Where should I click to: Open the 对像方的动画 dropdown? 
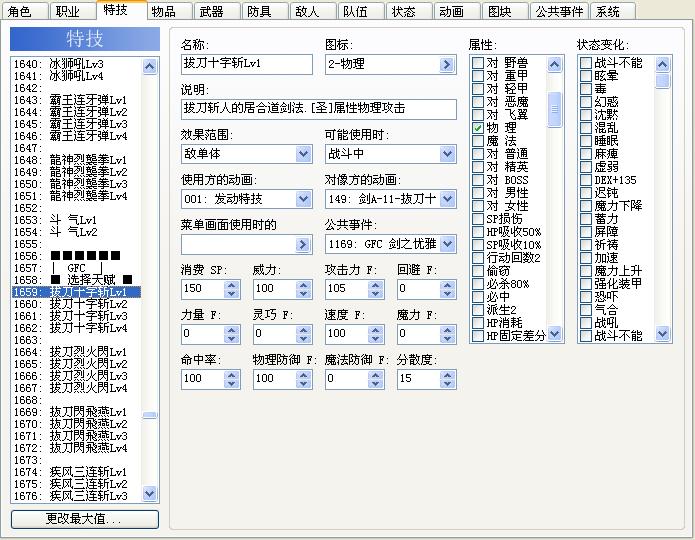tap(447, 199)
